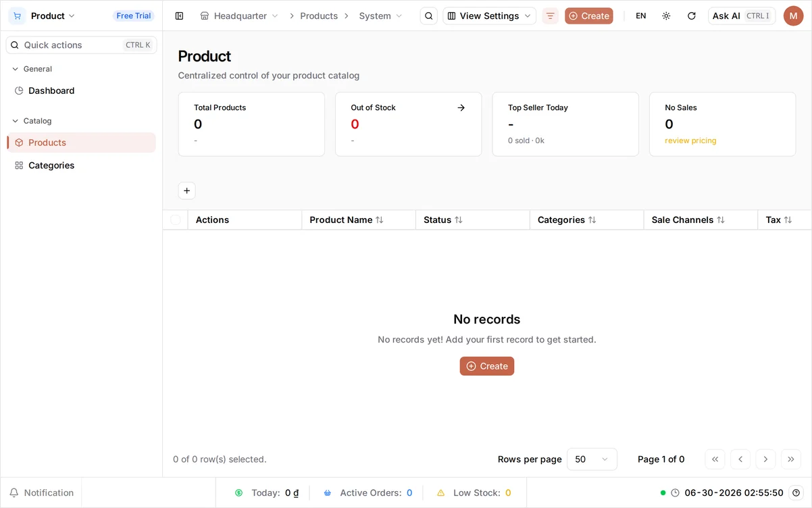
Task: Collapse the Catalog sidebar section
Action: 32,121
